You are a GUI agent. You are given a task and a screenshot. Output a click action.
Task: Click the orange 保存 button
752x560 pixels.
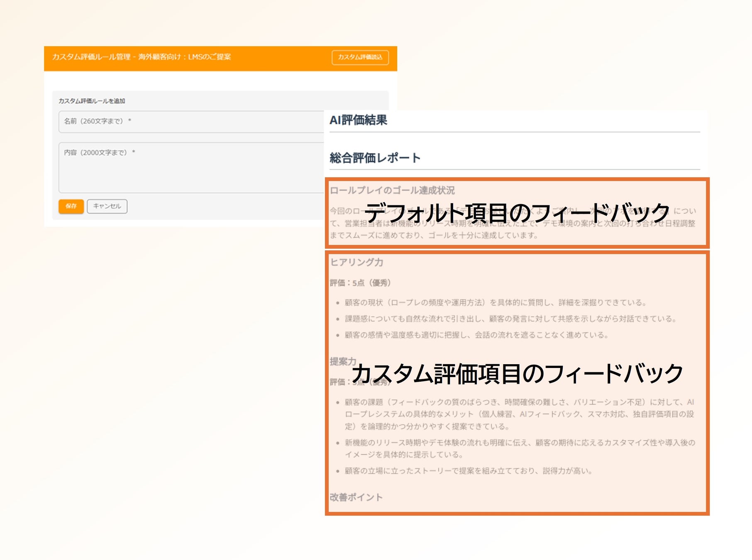click(71, 206)
